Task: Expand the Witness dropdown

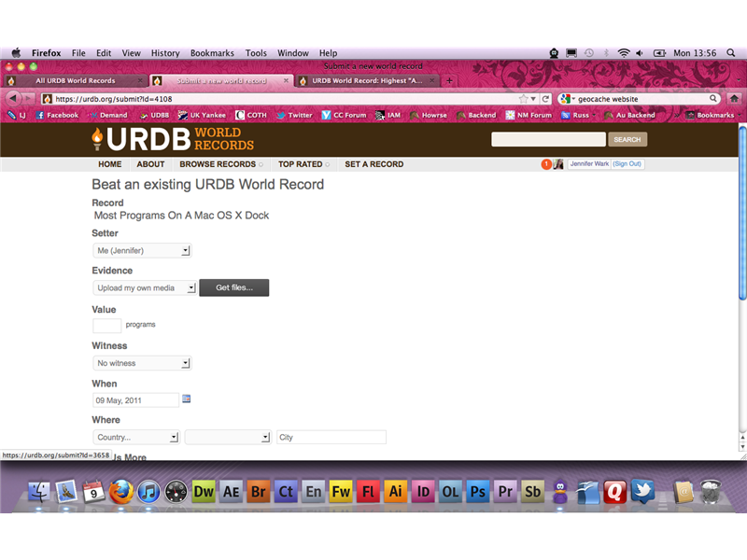Action: (142, 363)
